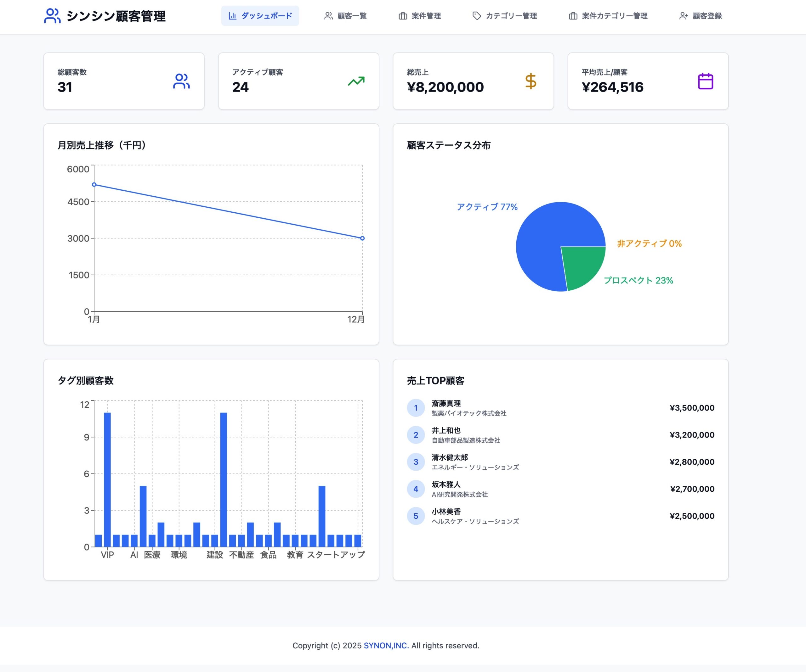Click the green プロスペクト pie slice
Viewport: 806px width, 672px height.
pos(582,266)
